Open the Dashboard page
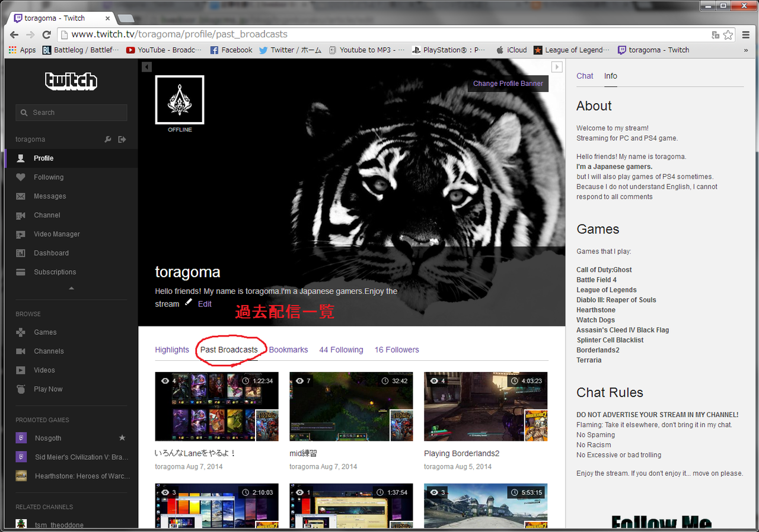 click(71, 253)
